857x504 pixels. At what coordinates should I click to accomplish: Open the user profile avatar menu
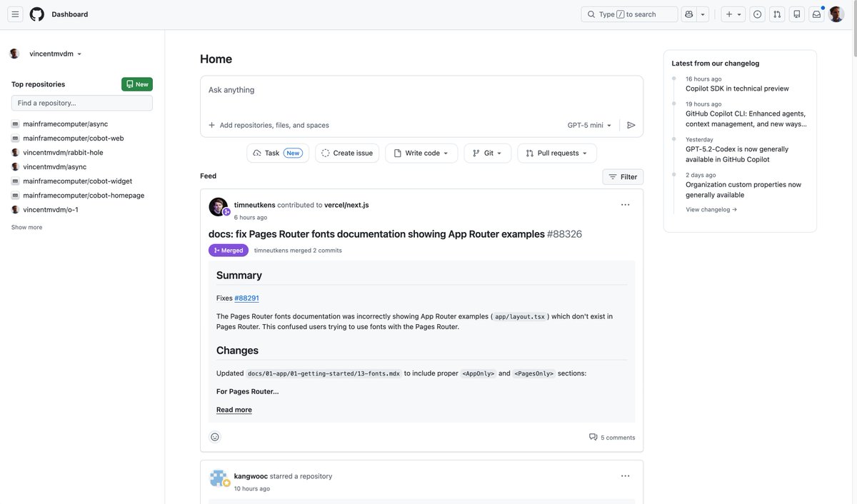pos(836,14)
